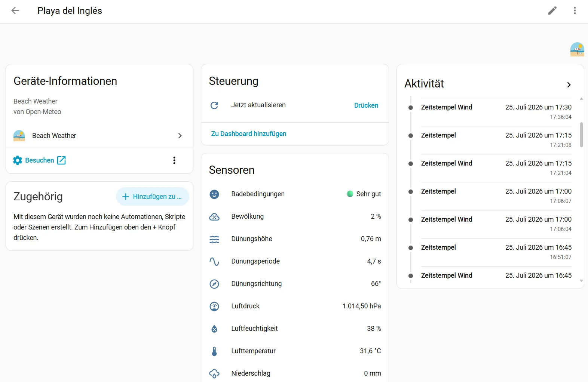
Task: Click the Beach Weather device model text
Action: click(36, 101)
